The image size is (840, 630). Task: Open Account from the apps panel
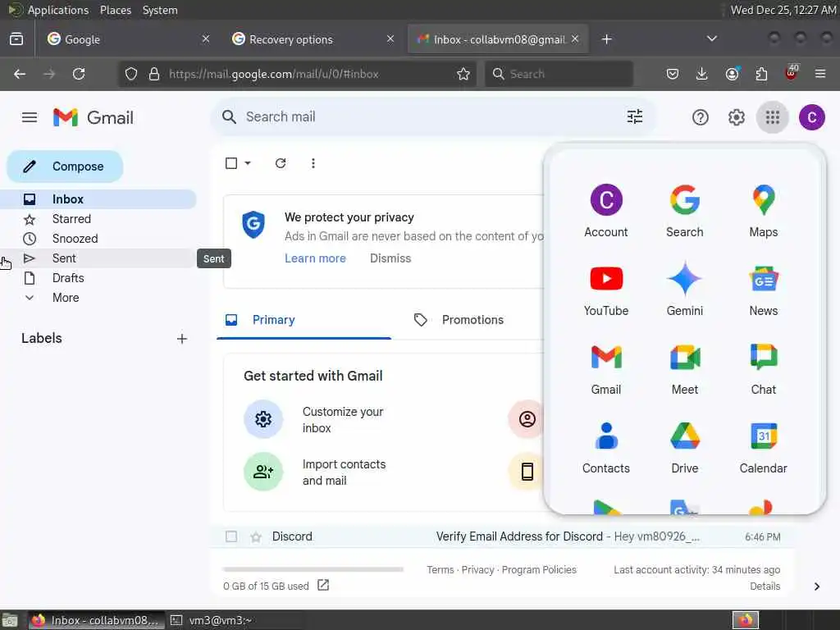(x=606, y=211)
